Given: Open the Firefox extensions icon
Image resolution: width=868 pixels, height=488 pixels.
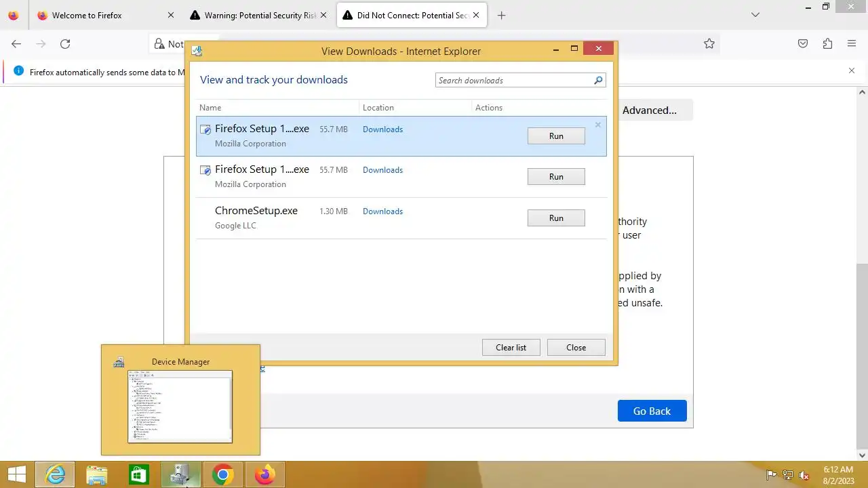Looking at the screenshot, I should (827, 43).
